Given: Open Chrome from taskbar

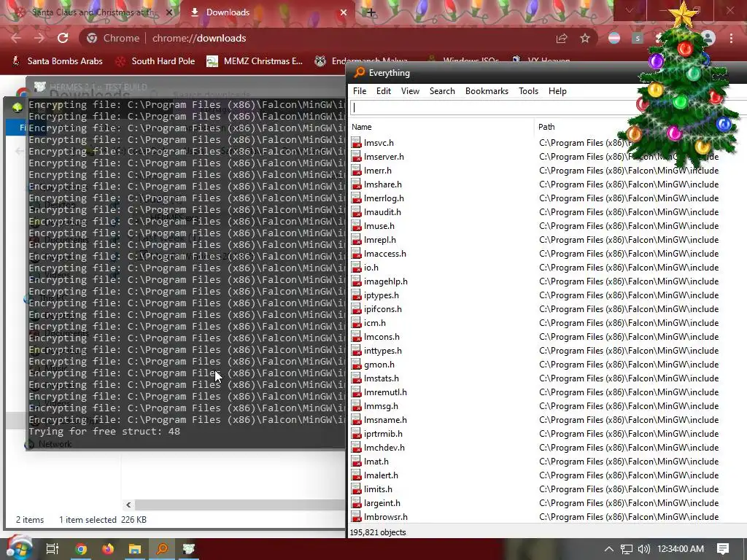Looking at the screenshot, I should 81,549.
